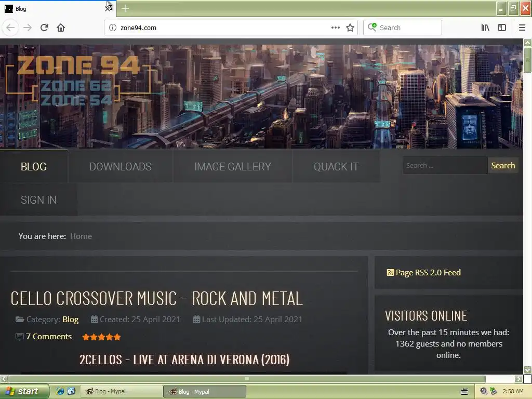This screenshot has height=399, width=532.
Task: Click the first system tray icon
Action: (x=484, y=391)
